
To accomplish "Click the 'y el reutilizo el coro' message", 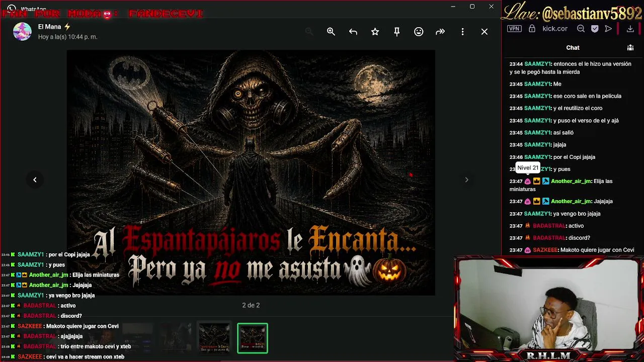I will tap(578, 108).
